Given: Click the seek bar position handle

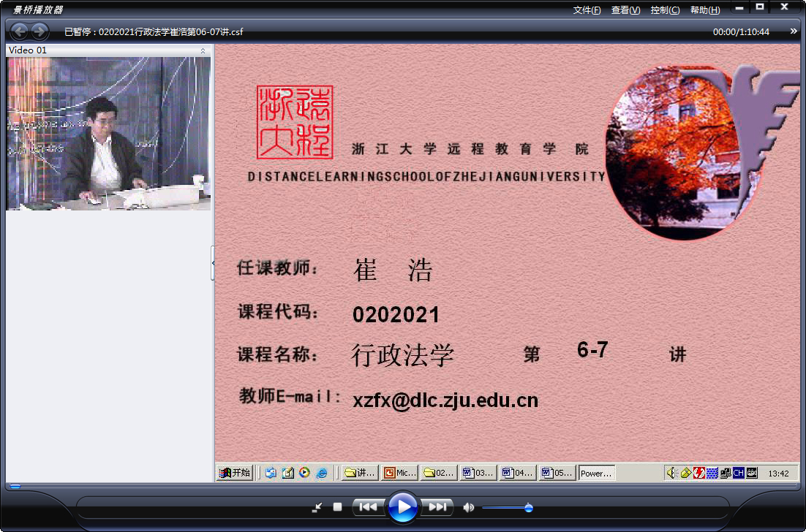Looking at the screenshot, I should 15,486.
